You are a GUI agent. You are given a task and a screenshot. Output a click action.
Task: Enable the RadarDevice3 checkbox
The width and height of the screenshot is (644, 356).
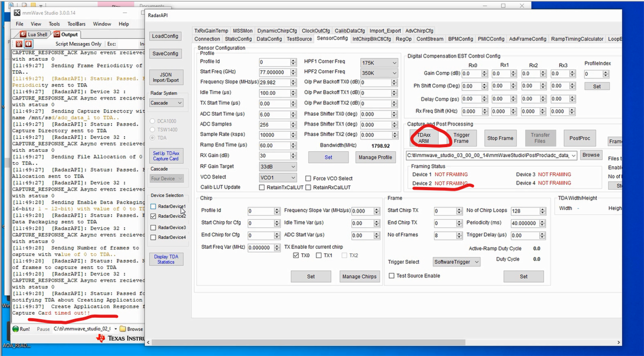tap(153, 228)
